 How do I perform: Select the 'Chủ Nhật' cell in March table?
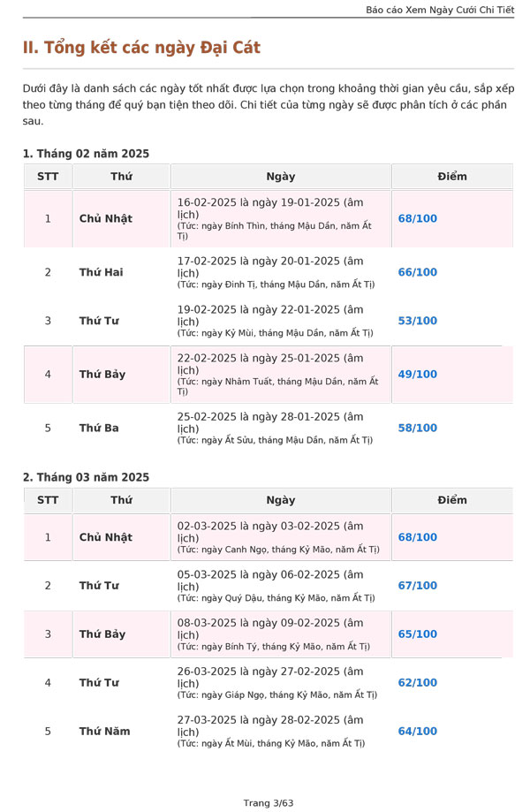[106, 537]
